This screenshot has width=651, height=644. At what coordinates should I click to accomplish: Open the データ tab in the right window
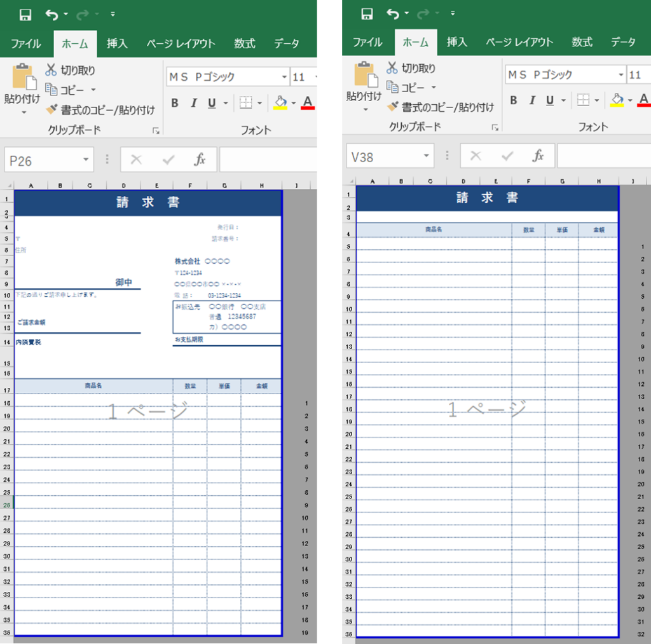[623, 42]
